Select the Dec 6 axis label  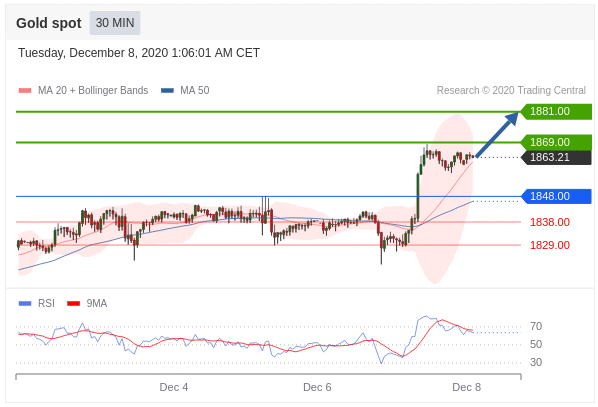317,387
